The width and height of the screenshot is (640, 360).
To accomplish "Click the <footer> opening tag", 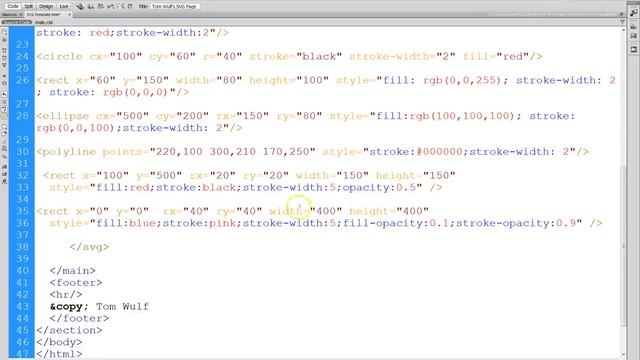I will (x=76, y=282).
